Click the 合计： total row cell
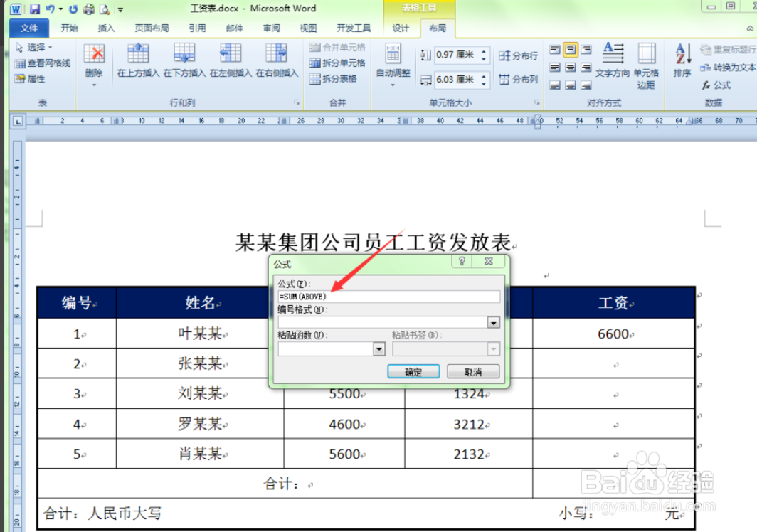This screenshot has height=532, width=757. (285, 483)
